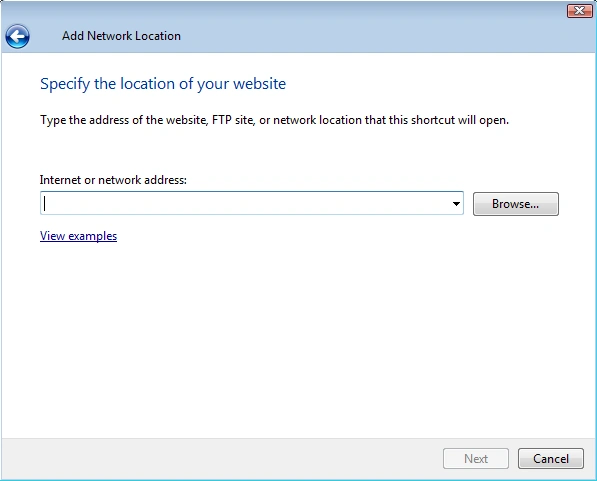
Task: Click the Add Network Location title text
Action: (x=121, y=36)
